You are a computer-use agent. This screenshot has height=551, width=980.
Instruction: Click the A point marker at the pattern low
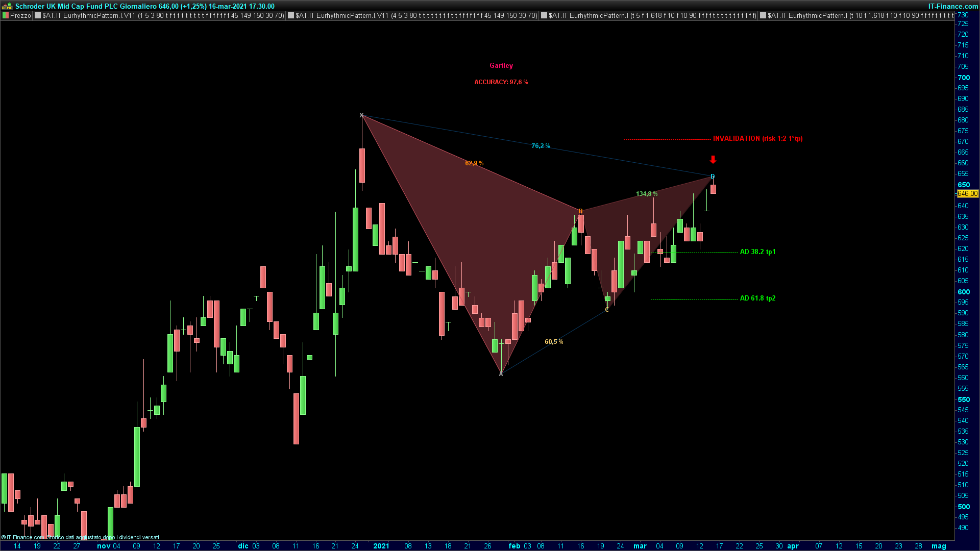click(501, 374)
